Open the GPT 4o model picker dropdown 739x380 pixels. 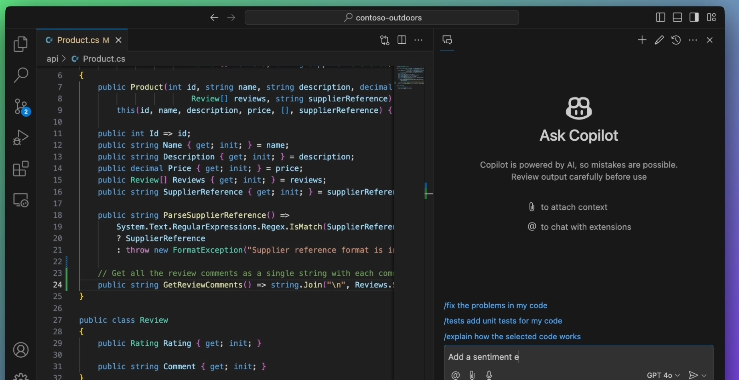pyautogui.click(x=663, y=375)
